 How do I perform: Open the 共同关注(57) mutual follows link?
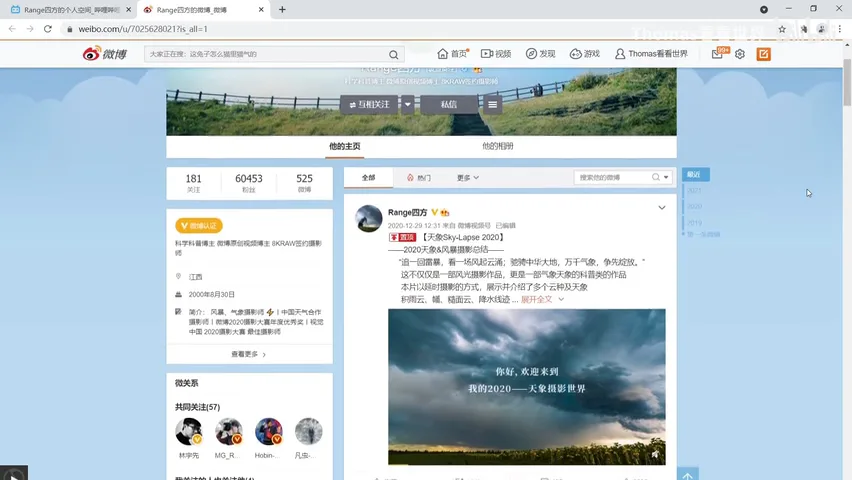point(197,407)
